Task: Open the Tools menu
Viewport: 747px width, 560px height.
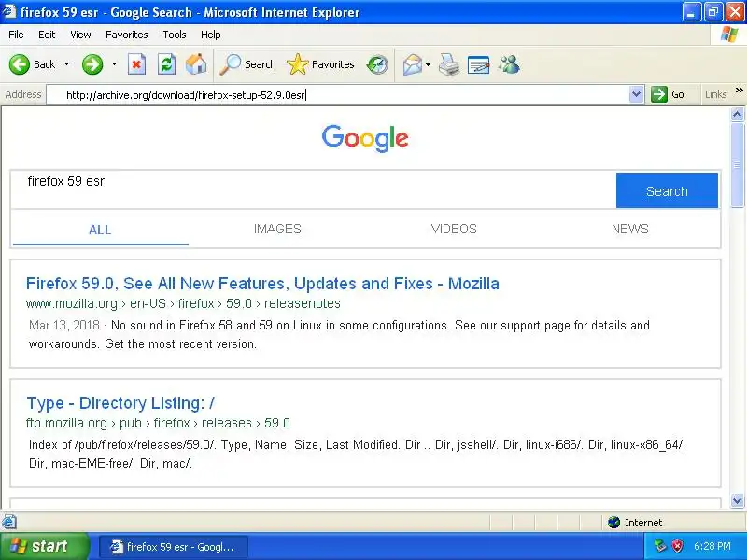Action: point(175,35)
